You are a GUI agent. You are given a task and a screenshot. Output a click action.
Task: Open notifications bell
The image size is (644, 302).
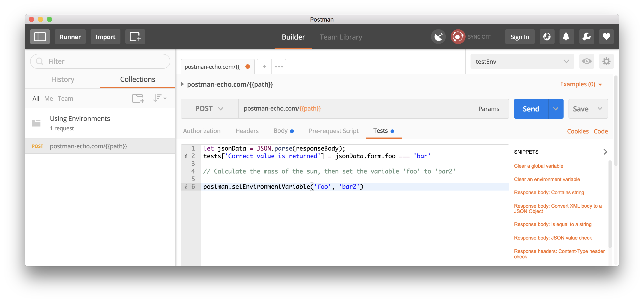(x=566, y=37)
